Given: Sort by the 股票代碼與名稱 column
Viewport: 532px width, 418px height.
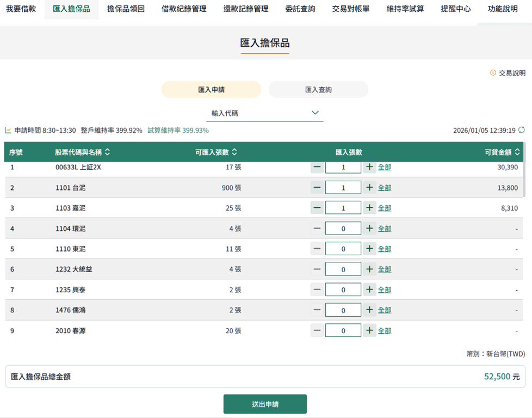Looking at the screenshot, I should coord(107,152).
